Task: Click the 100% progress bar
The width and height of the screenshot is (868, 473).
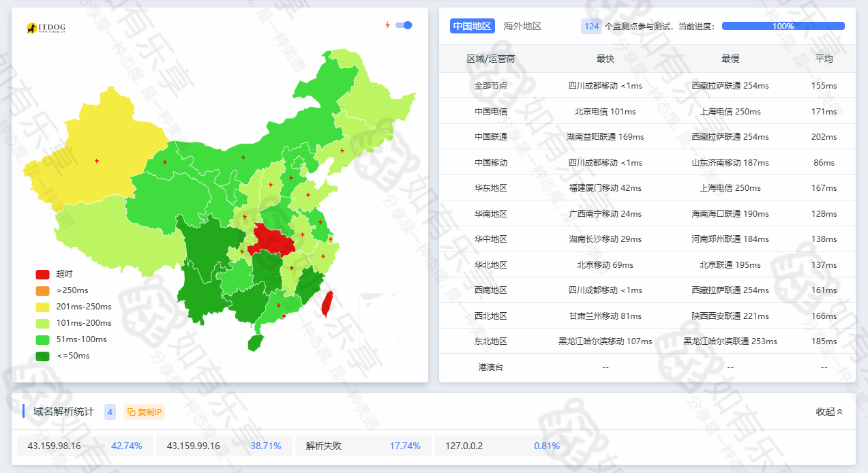Action: point(783,27)
